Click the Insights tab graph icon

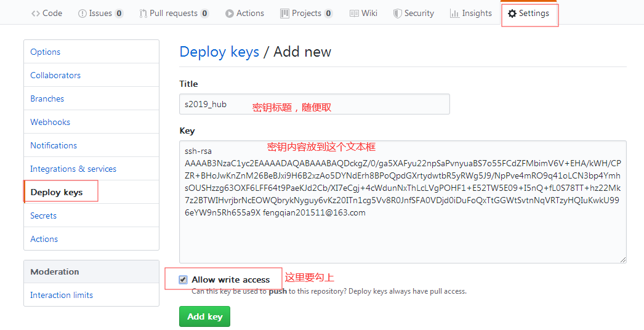coord(454,14)
